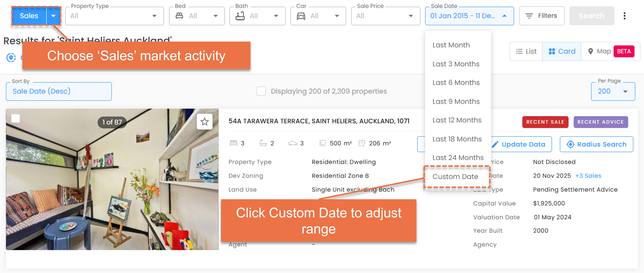The width and height of the screenshot is (644, 273).
Task: Tick the select-all checkbox beside Displaying 200
Action: point(261,91)
